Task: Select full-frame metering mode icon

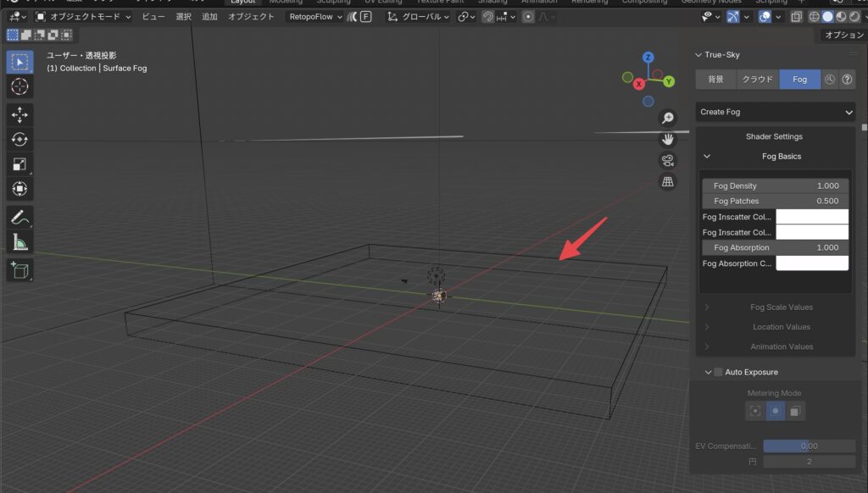Action: coord(795,411)
